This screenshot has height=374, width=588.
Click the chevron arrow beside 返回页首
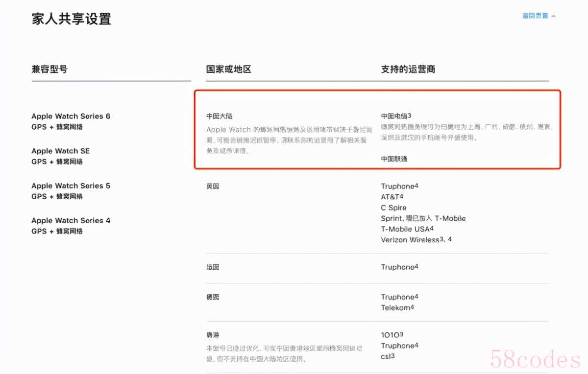pos(553,16)
